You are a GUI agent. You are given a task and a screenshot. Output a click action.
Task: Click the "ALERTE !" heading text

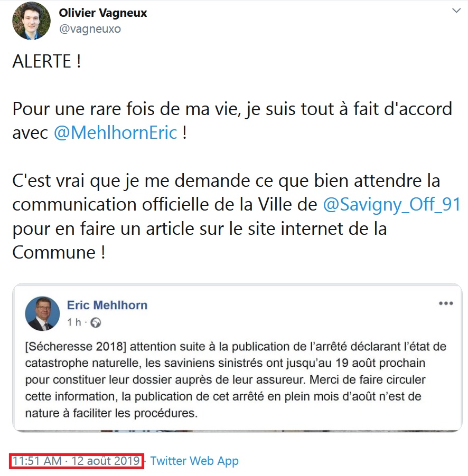pos(46,61)
